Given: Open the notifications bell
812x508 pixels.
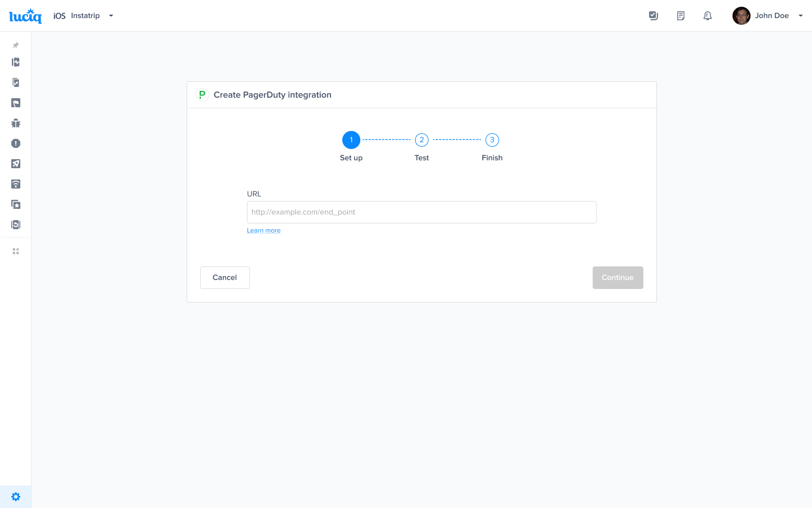Looking at the screenshot, I should (708, 16).
